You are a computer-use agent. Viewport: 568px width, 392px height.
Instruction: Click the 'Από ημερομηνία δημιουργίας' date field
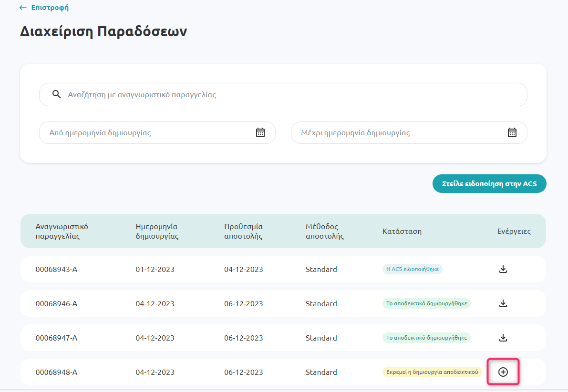pyautogui.click(x=157, y=133)
